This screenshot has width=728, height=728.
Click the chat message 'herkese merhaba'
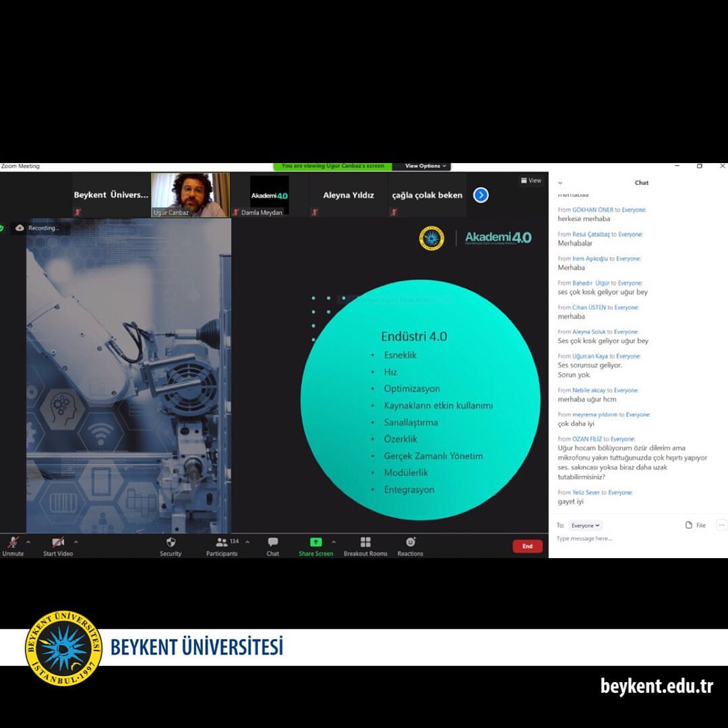tap(584, 218)
